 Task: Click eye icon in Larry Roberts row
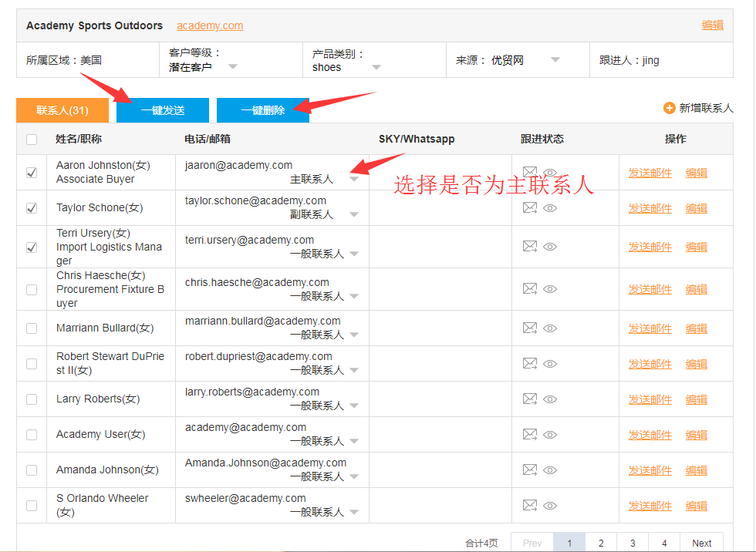[x=550, y=399]
